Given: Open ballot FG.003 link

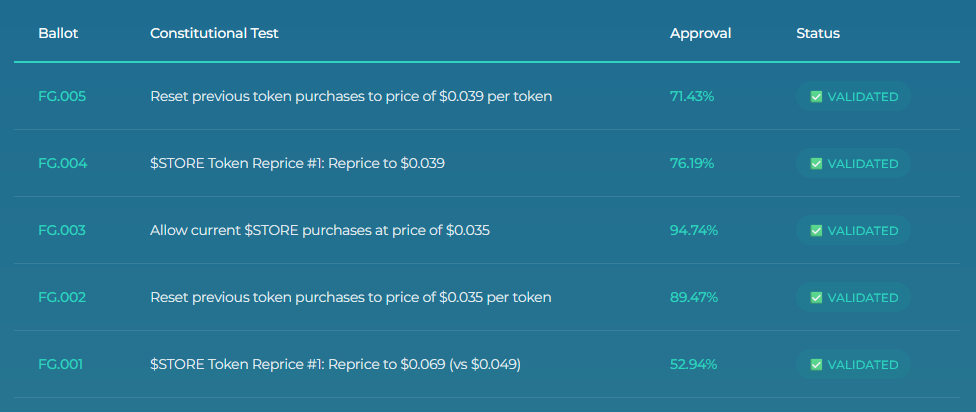Looking at the screenshot, I should click(62, 230).
